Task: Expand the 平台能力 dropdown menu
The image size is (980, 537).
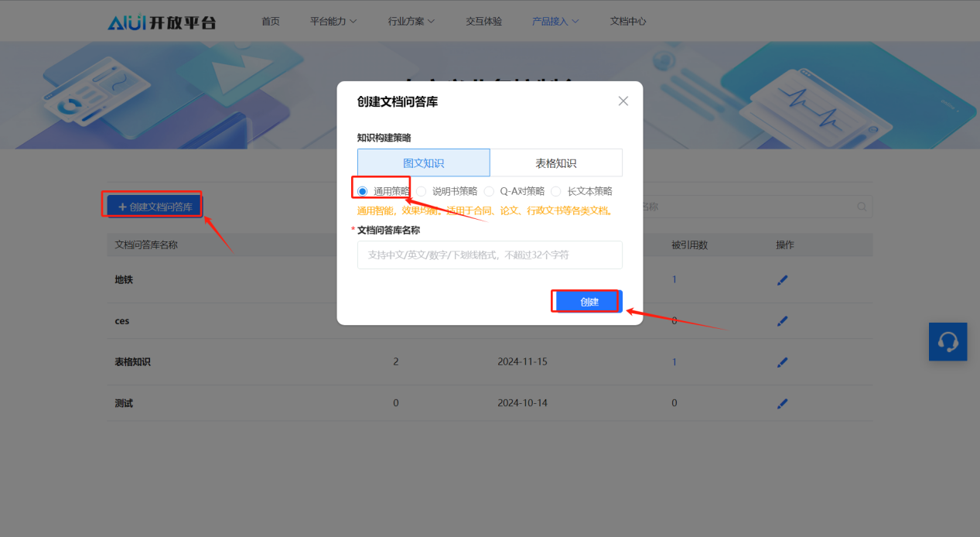Action: 333,22
